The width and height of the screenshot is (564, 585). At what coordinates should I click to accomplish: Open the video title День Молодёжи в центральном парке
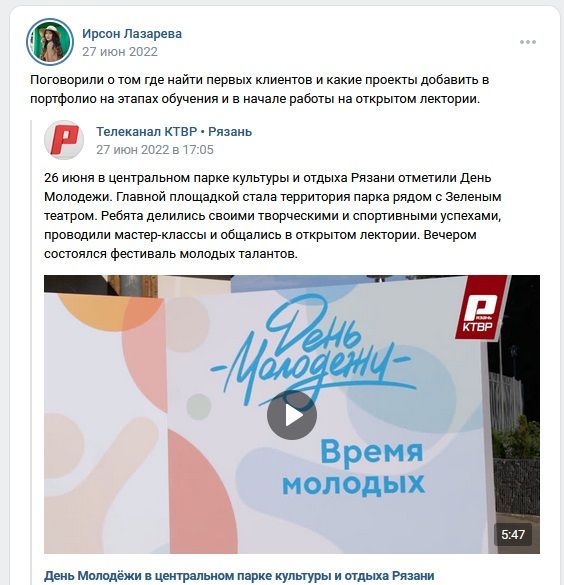[239, 576]
